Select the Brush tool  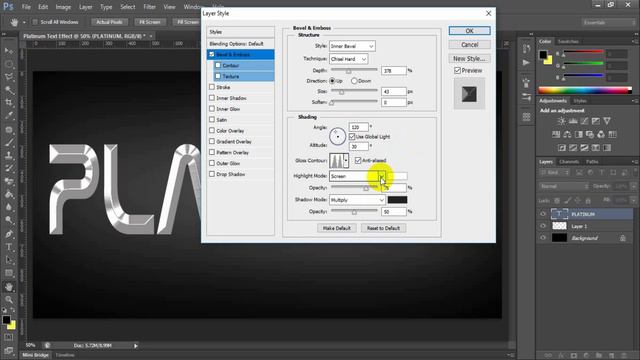(x=9, y=142)
